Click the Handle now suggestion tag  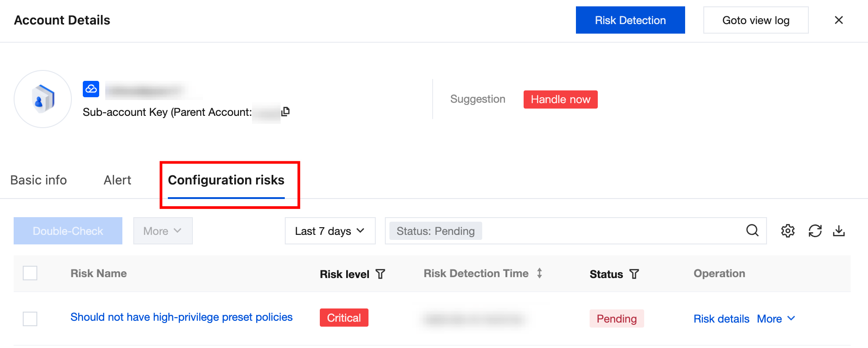[560, 99]
